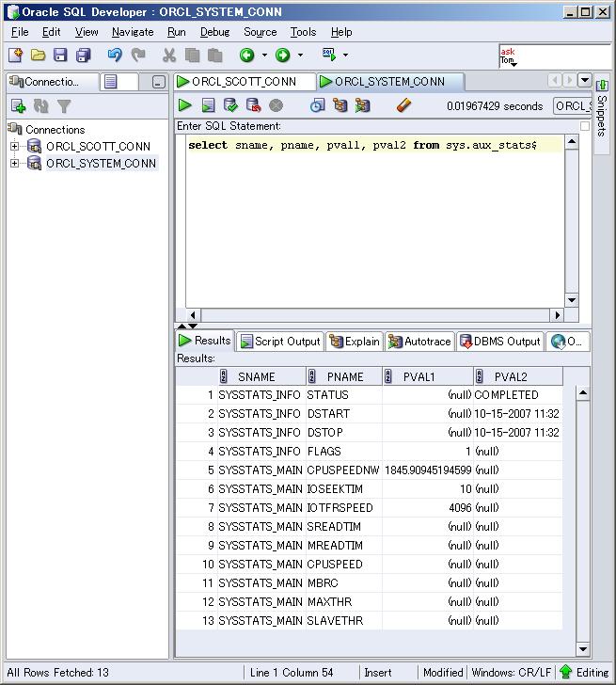This screenshot has height=685, width=616.
Task: Roll back changes using the rollback icon
Action: [x=253, y=105]
